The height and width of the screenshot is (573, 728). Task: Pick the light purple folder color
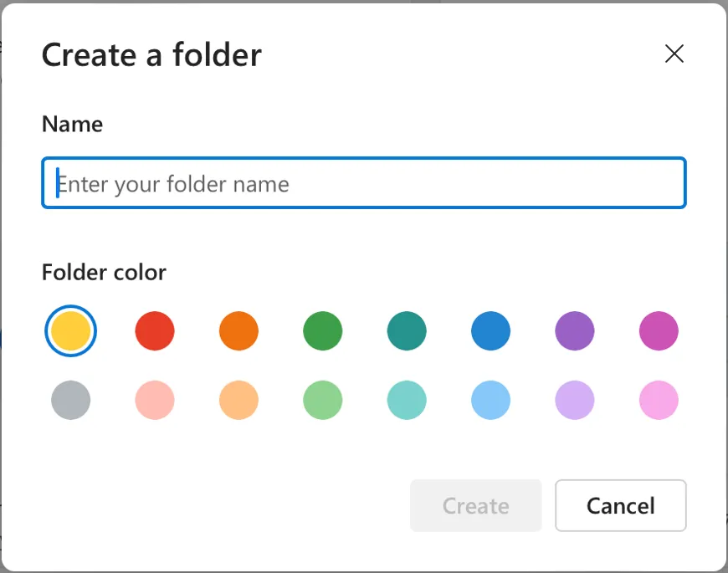pos(575,401)
